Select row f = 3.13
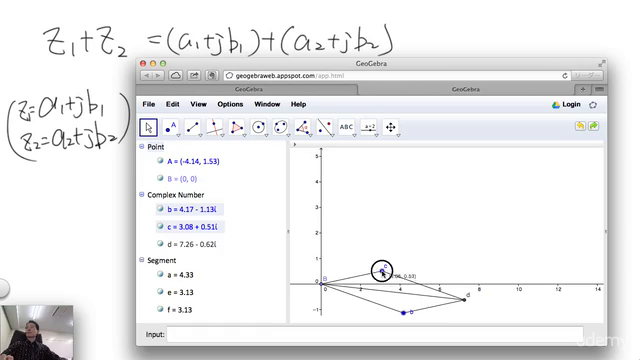The image size is (640, 360). click(x=180, y=310)
